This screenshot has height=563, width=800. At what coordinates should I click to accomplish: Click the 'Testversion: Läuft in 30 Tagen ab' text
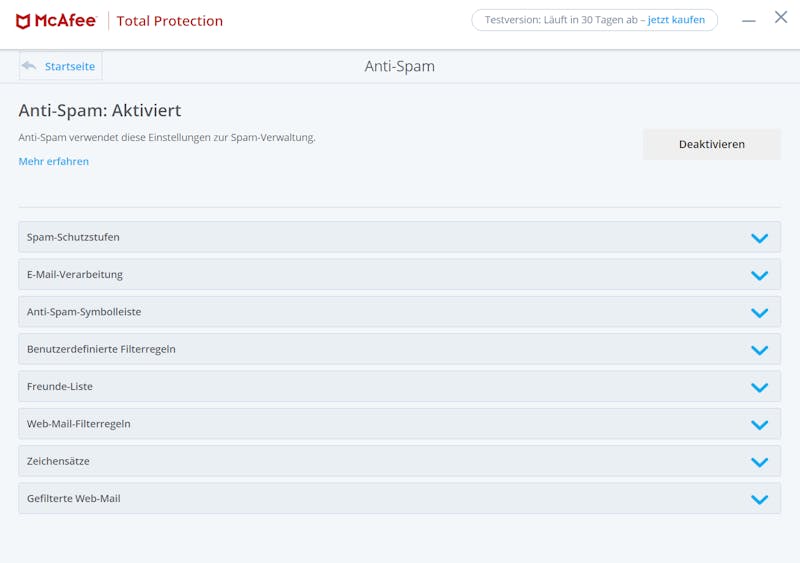(561, 20)
